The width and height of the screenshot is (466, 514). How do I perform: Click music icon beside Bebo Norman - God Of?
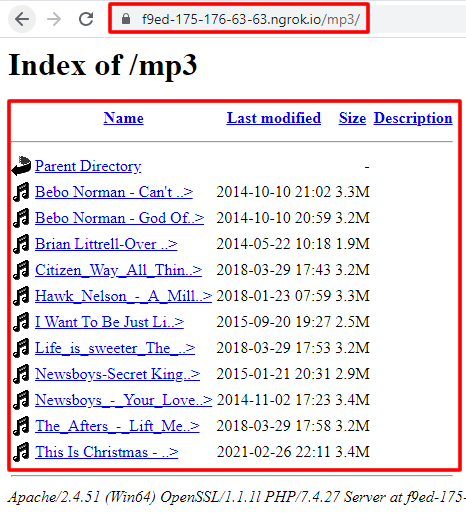[x=21, y=218]
